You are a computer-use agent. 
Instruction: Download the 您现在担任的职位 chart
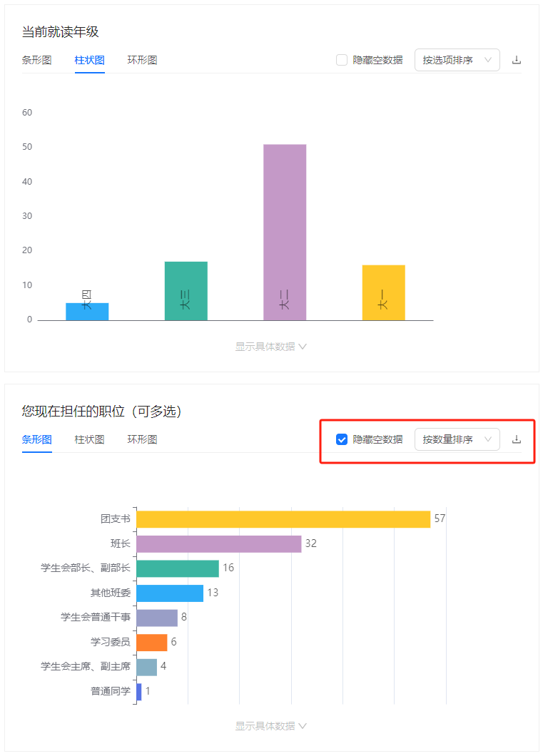[516, 440]
